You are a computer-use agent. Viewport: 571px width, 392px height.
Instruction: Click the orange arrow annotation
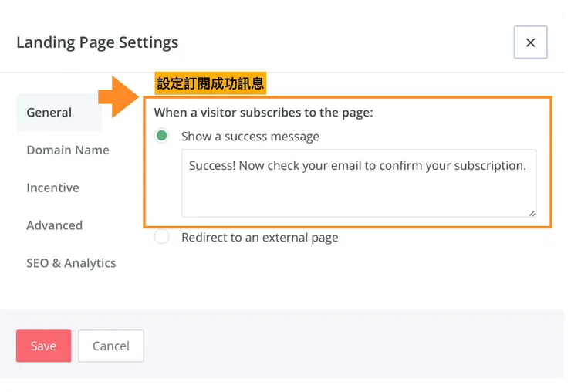117,96
